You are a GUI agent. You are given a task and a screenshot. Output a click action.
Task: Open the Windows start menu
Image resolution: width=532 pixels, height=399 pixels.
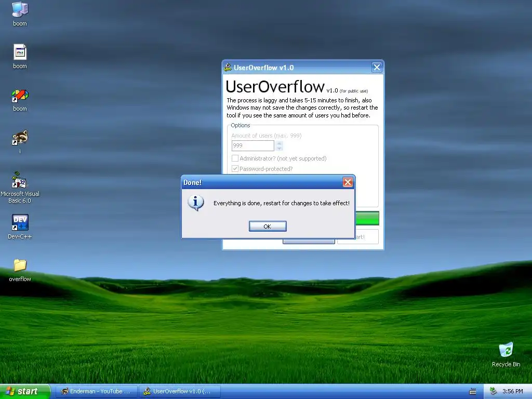[25, 392]
